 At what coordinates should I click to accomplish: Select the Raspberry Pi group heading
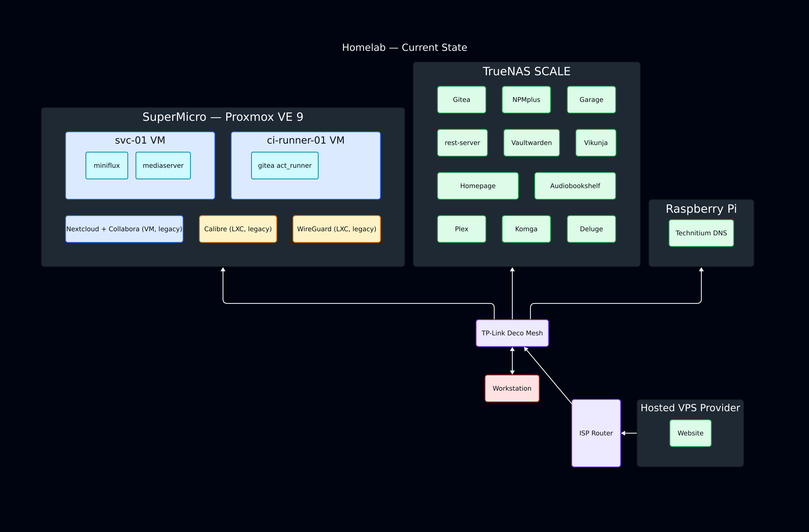pos(701,209)
